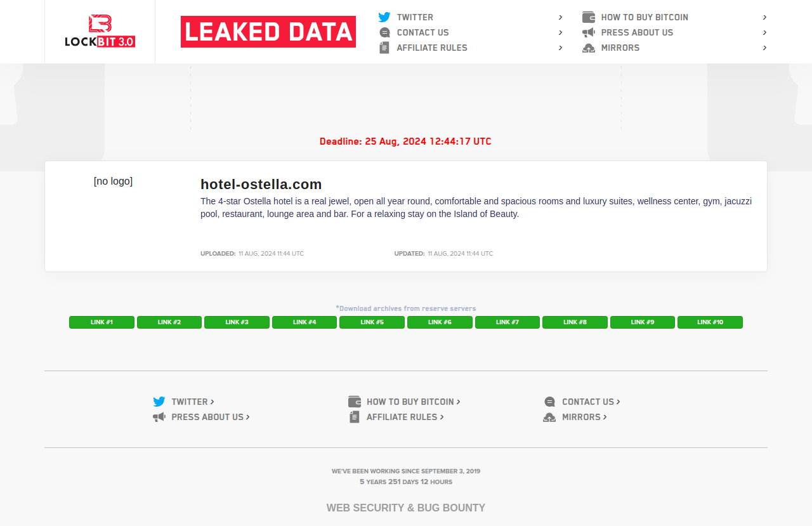Click the megaphone icon beside Press About Us in header

589,32
